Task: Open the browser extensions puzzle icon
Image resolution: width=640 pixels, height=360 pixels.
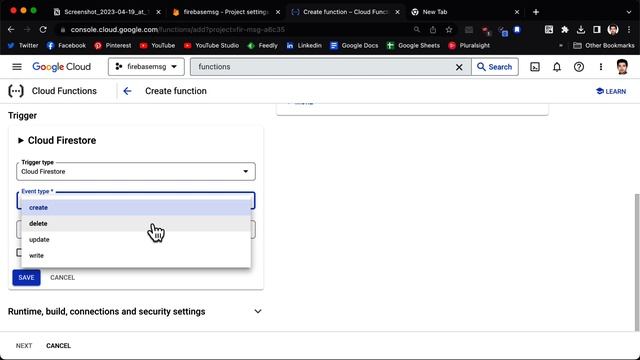Action: 565,29
